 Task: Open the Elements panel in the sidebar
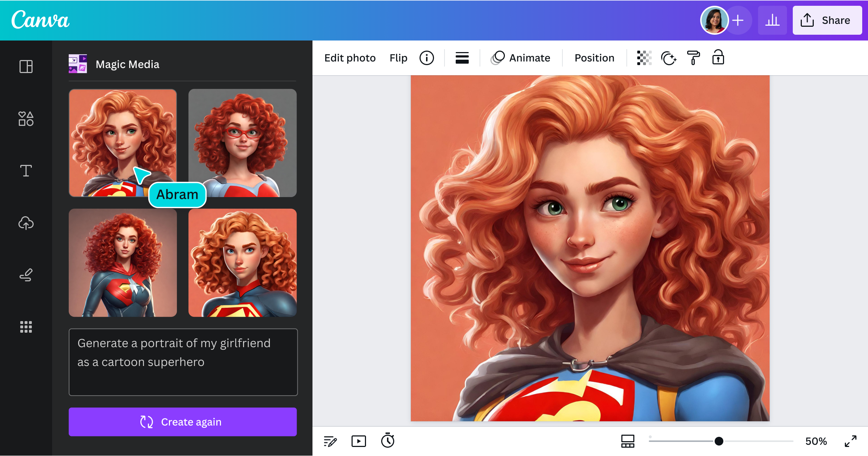coord(26,119)
